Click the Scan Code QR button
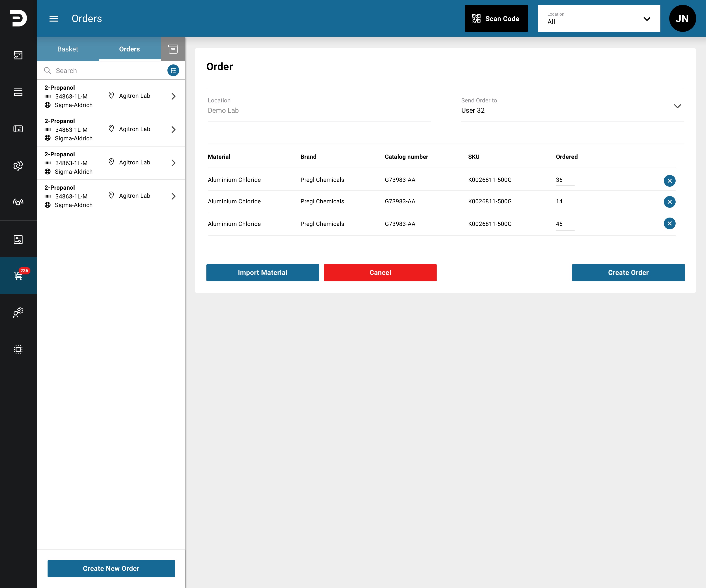This screenshot has height=588, width=706. [x=496, y=18]
